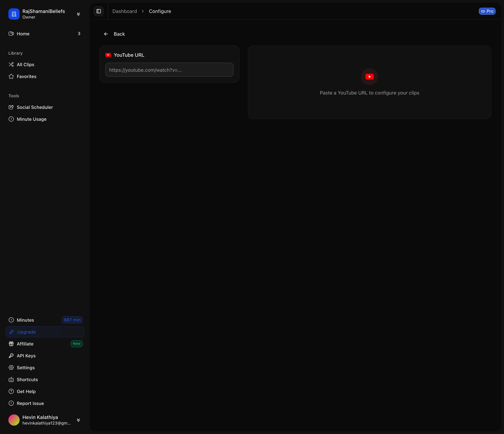Click the Dashboard breadcrumb link
The height and width of the screenshot is (434, 504).
125,11
